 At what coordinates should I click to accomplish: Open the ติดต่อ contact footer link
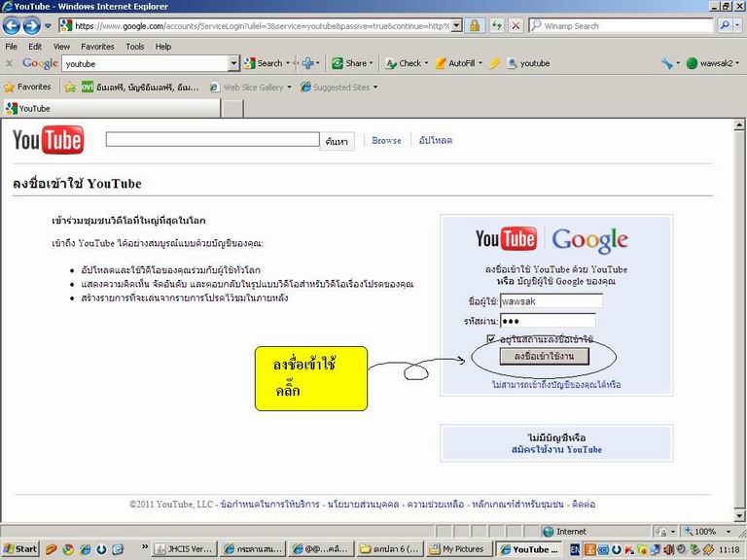coord(584,505)
